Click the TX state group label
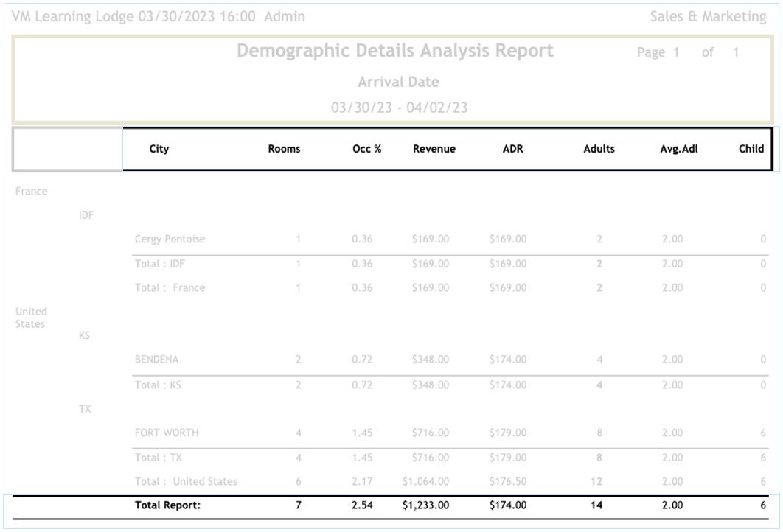This screenshot has height=532, width=783. pos(85,408)
